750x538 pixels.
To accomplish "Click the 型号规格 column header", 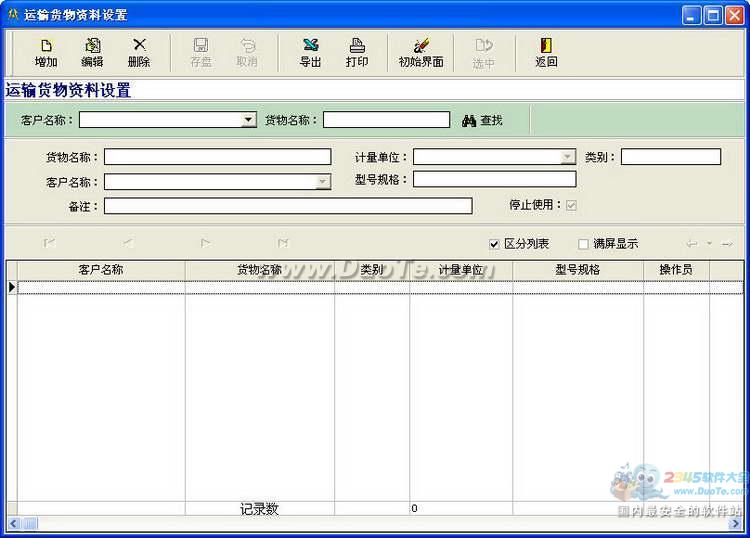I will [x=578, y=270].
